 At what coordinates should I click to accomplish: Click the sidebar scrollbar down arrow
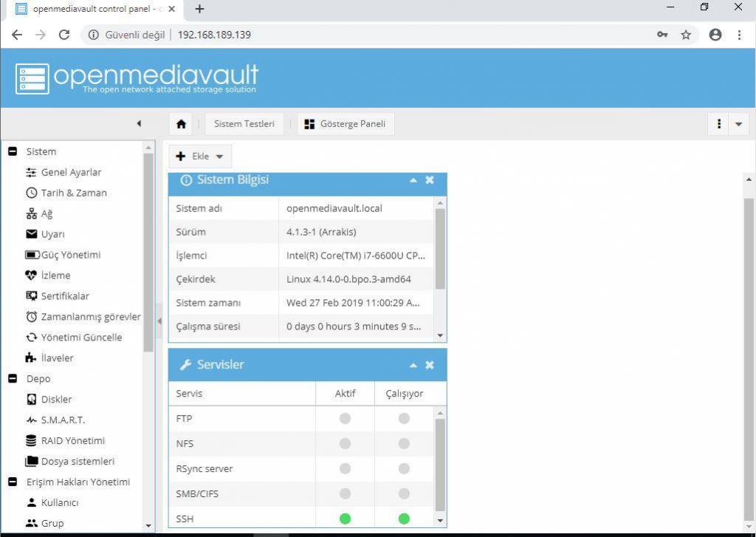[x=148, y=525]
